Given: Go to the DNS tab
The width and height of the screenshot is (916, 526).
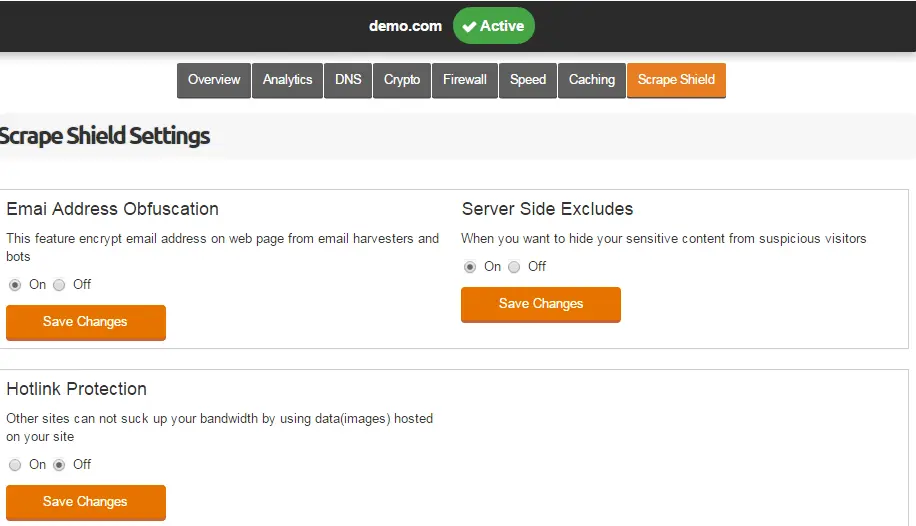Looking at the screenshot, I should point(348,80).
